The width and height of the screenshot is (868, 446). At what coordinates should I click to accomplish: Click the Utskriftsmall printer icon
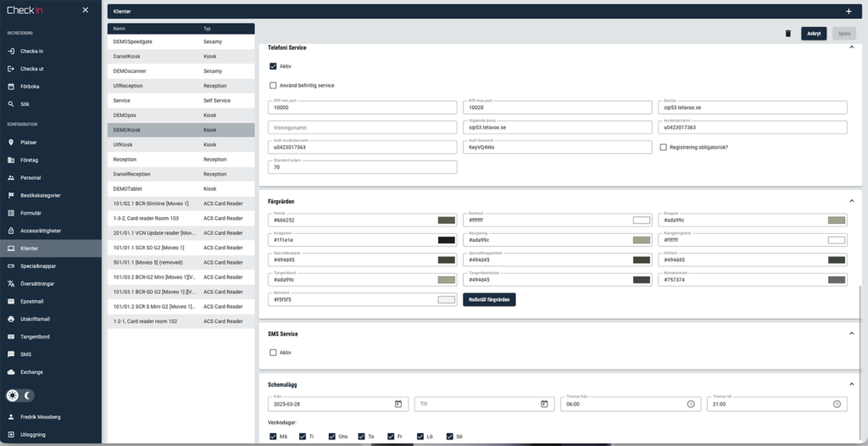[x=11, y=319]
